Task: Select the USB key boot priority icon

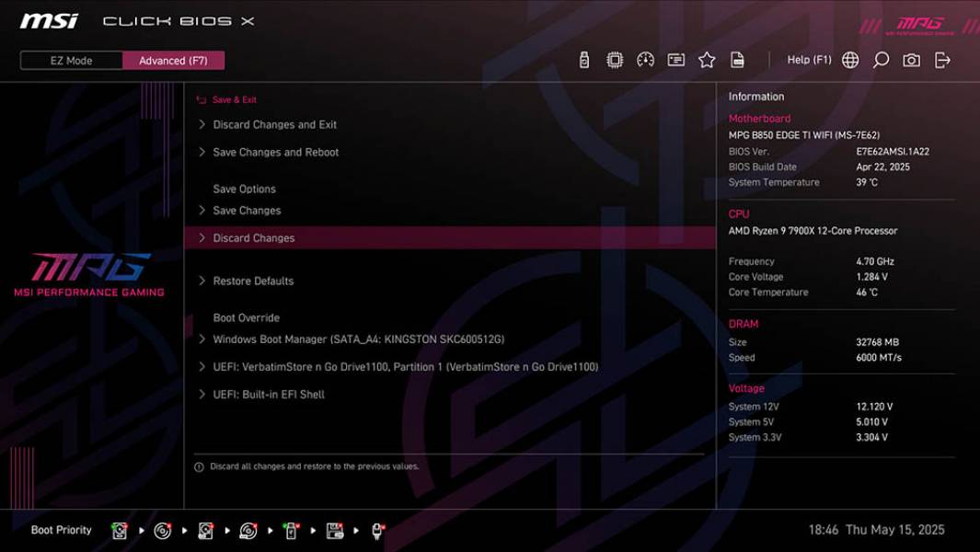Action: pyautogui.click(x=292, y=531)
